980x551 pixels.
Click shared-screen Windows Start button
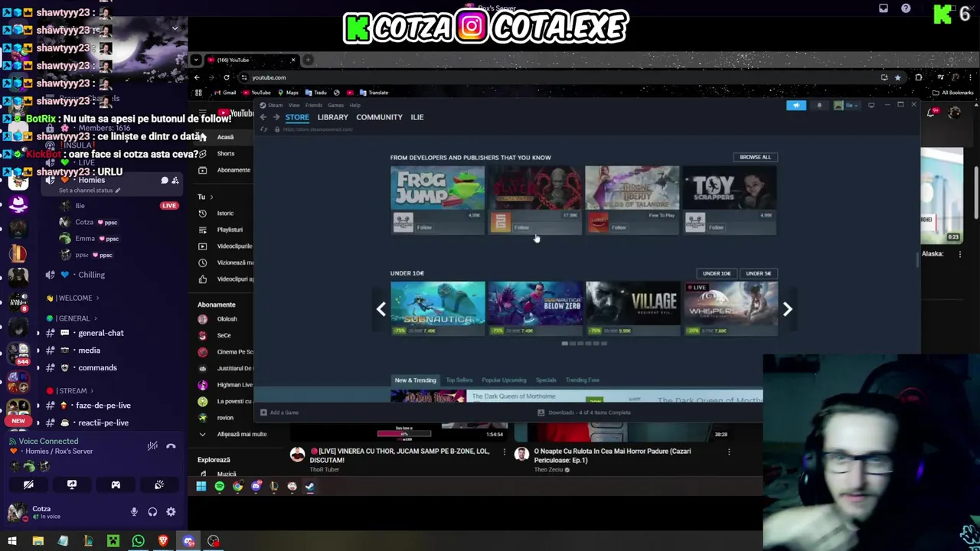pos(201,486)
